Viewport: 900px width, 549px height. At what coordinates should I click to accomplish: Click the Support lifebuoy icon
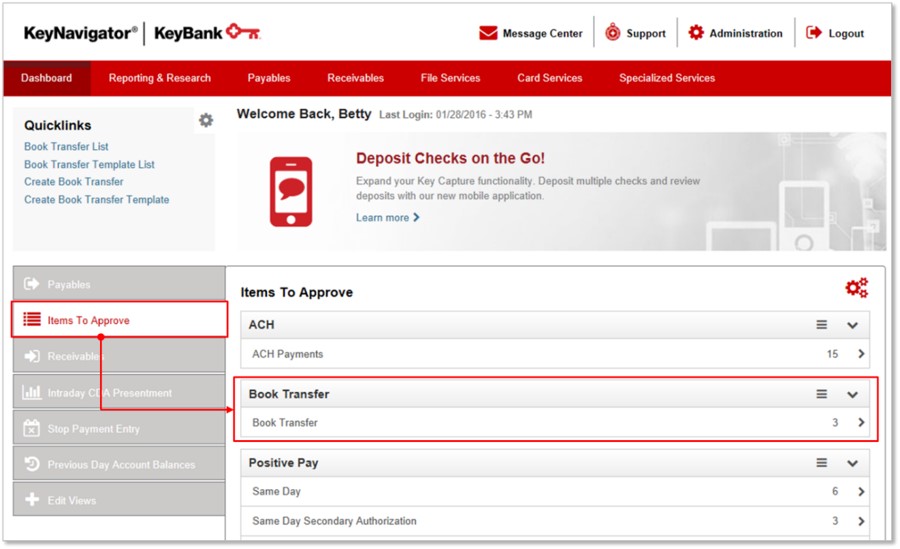tap(612, 33)
